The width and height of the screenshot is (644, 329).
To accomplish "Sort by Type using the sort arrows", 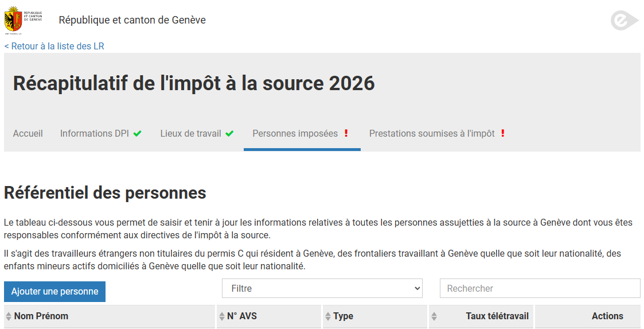I will pyautogui.click(x=328, y=316).
